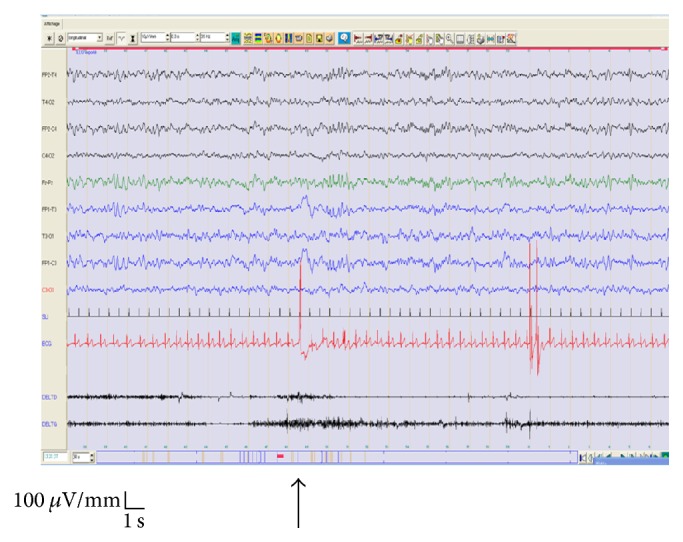
Task: Click the last icon in the top toolbar
Action: [513, 38]
